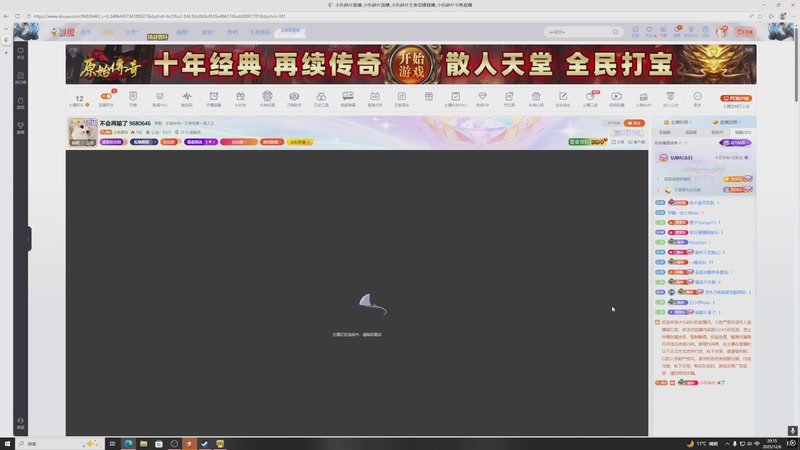Open the 主播任务中心 checklist icon

pyautogui.click(x=456, y=96)
